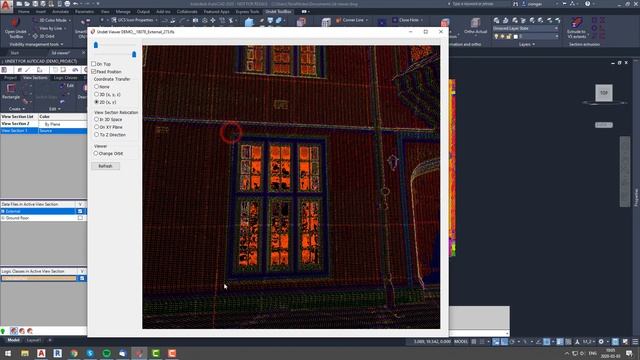Toggle the Read Position checkbox
Viewport: 640px width, 360px height.
coord(94,71)
